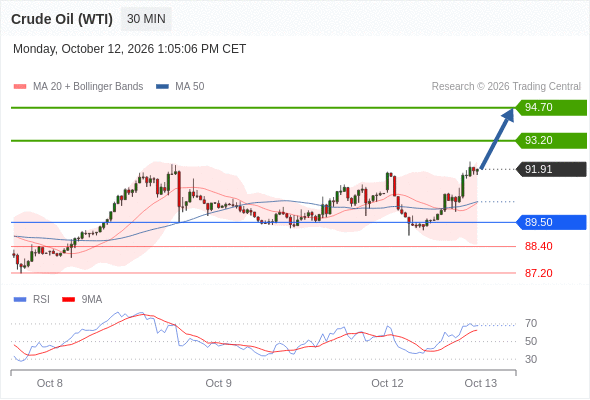Image resolution: width=590 pixels, height=400 pixels.
Task: Click the RSI 70 axis value
Action: point(531,323)
